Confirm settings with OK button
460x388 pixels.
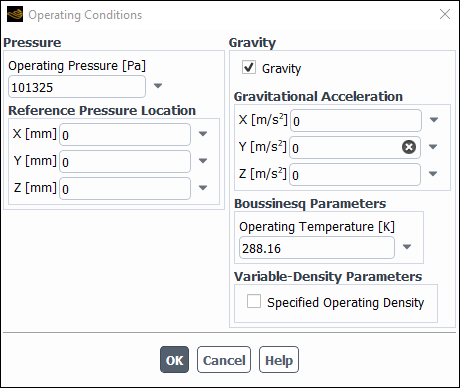tap(174, 360)
